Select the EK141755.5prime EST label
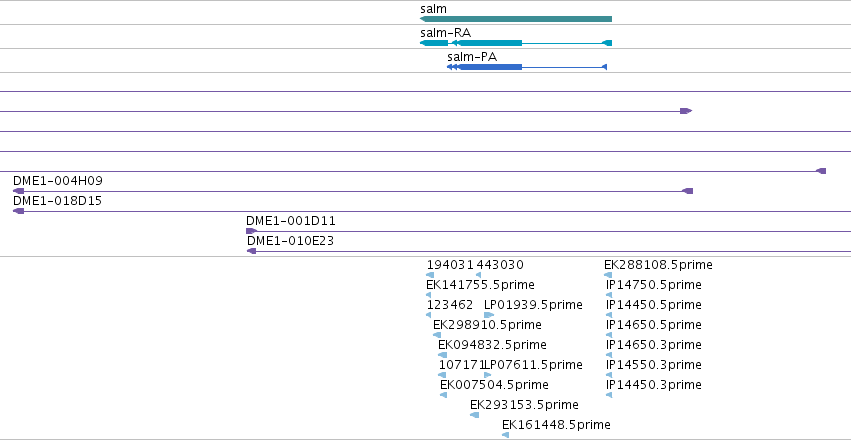This screenshot has width=851, height=440. click(x=480, y=285)
